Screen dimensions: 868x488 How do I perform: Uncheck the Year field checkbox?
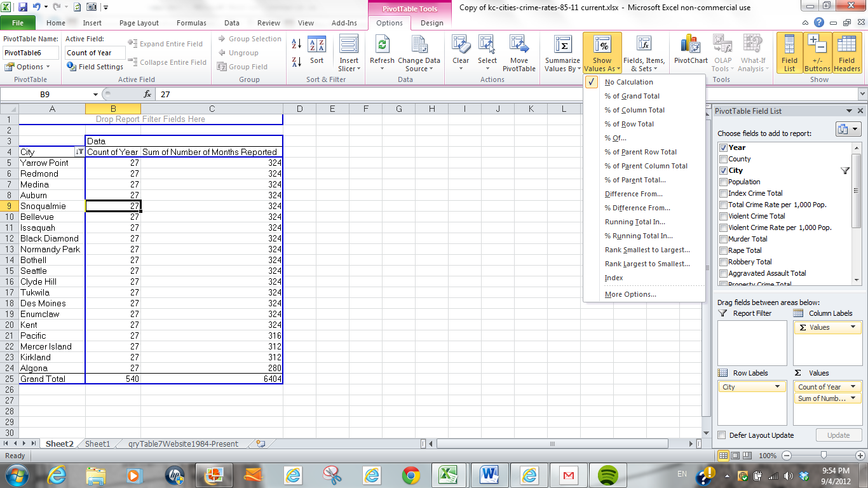[723, 147]
